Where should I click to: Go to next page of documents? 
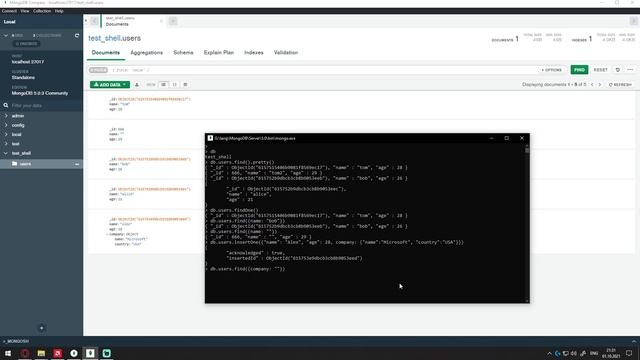point(600,84)
